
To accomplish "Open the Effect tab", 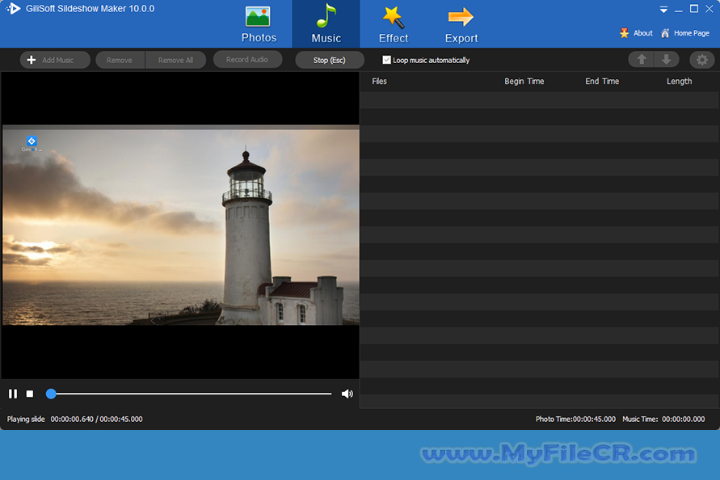I will [x=394, y=24].
